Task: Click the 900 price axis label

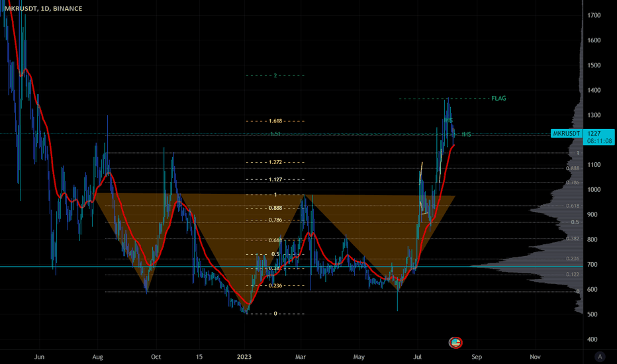Action: coord(593,215)
